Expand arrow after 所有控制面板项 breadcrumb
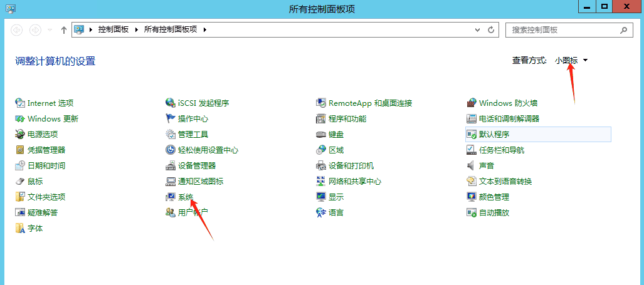644x285 pixels. point(205,29)
